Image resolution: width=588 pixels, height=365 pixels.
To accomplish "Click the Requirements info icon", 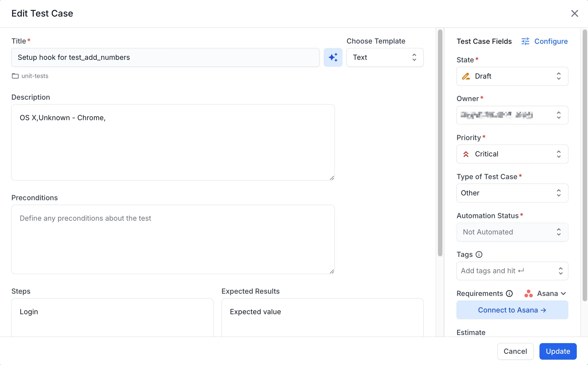I will click(509, 293).
